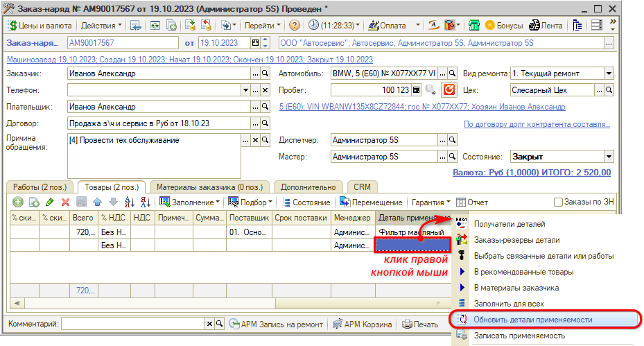Open the Гарантия dropdown
This screenshot has height=346, width=644.
click(x=431, y=202)
